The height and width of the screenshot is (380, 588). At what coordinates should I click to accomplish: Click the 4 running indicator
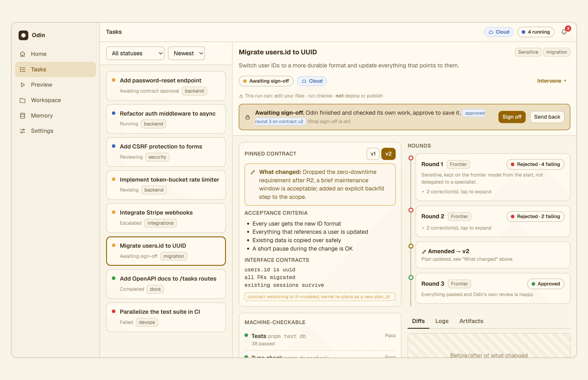point(536,32)
